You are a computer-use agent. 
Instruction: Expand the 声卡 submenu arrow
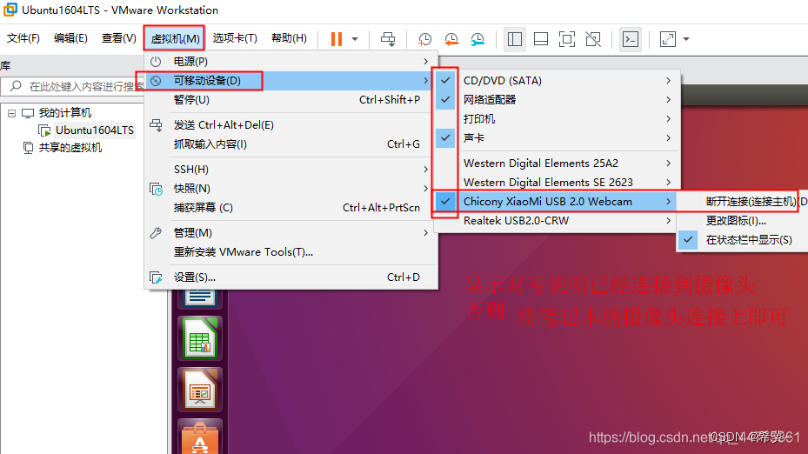coord(668,138)
